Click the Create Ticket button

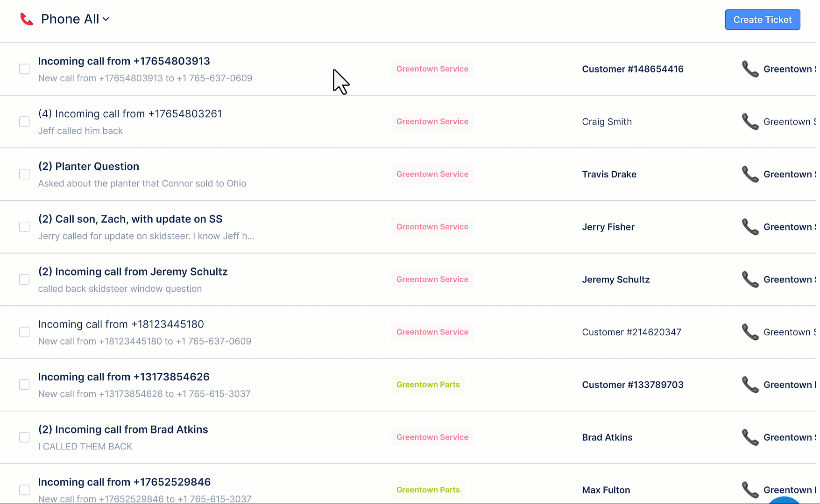(x=762, y=20)
